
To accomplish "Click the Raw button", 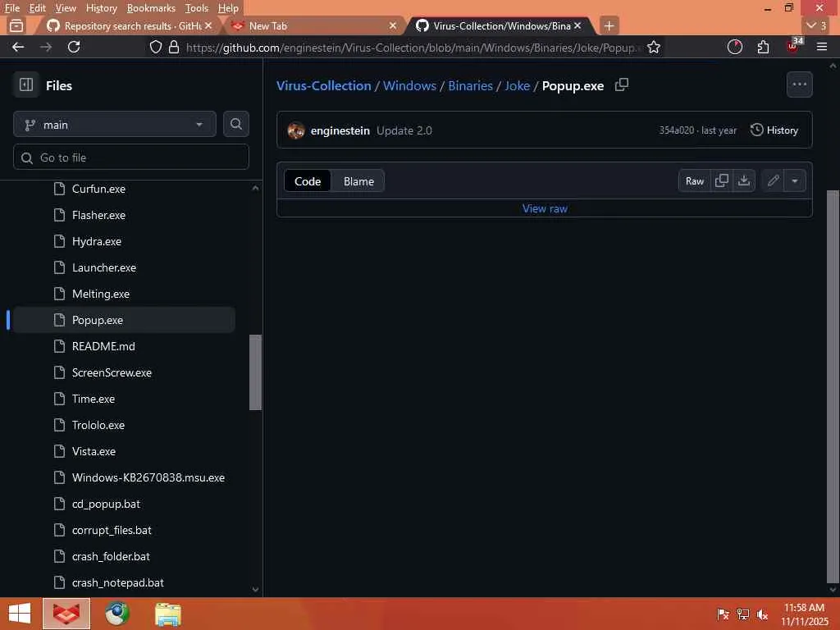I will (x=694, y=180).
